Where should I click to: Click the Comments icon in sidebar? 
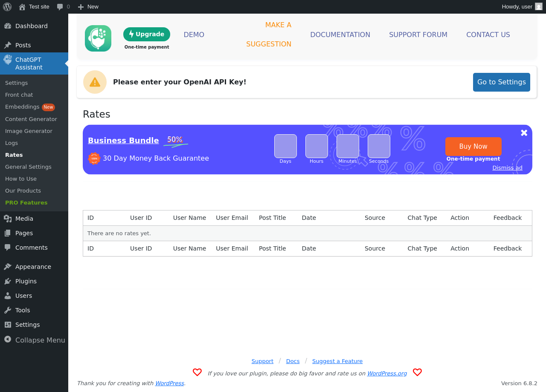(8, 248)
